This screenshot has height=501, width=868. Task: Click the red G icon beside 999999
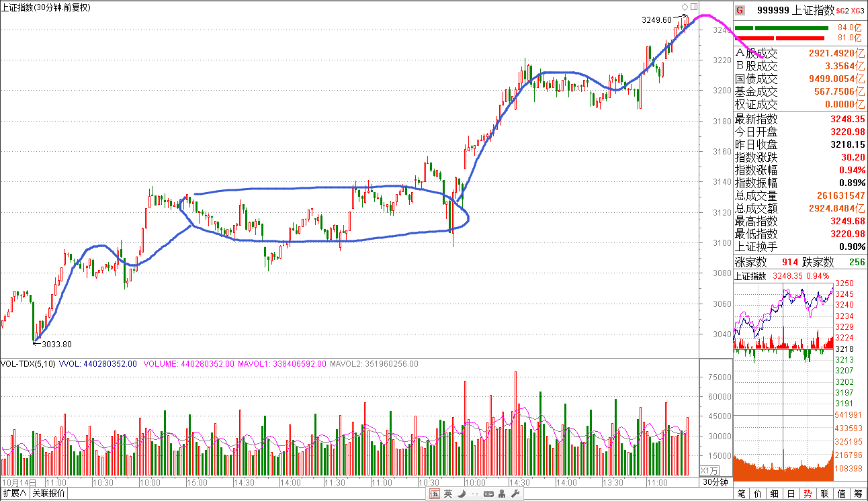[x=740, y=10]
